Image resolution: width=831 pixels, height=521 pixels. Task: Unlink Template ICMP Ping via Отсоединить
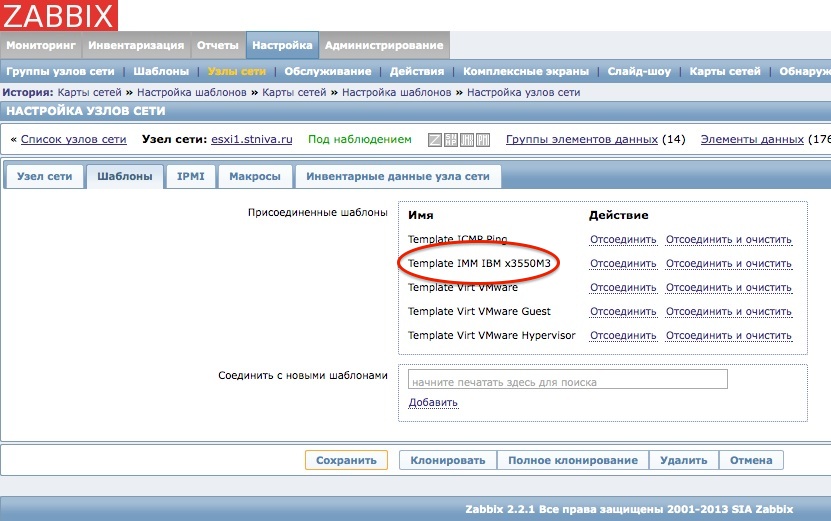[623, 239]
